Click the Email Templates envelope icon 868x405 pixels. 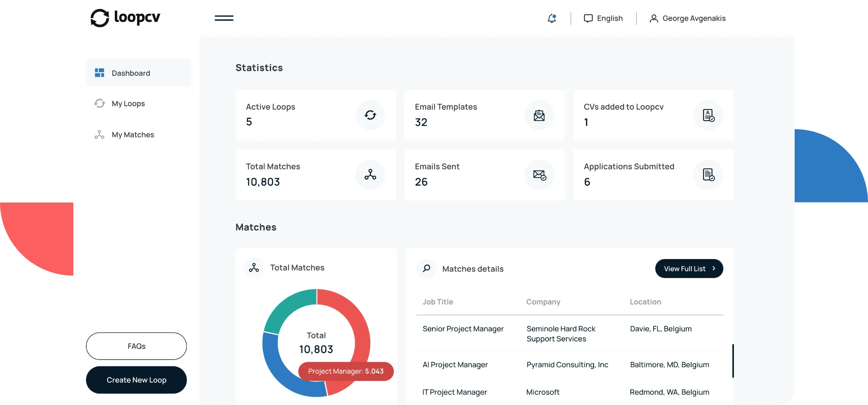(x=539, y=115)
